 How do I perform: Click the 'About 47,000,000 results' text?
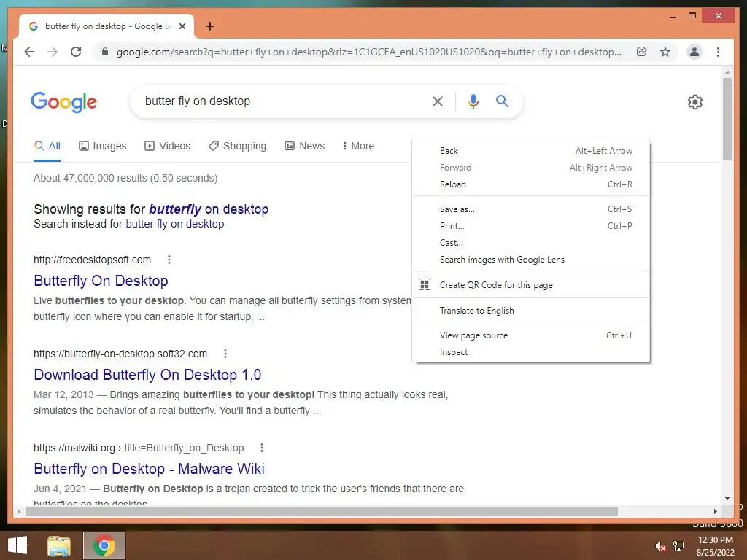pos(125,178)
